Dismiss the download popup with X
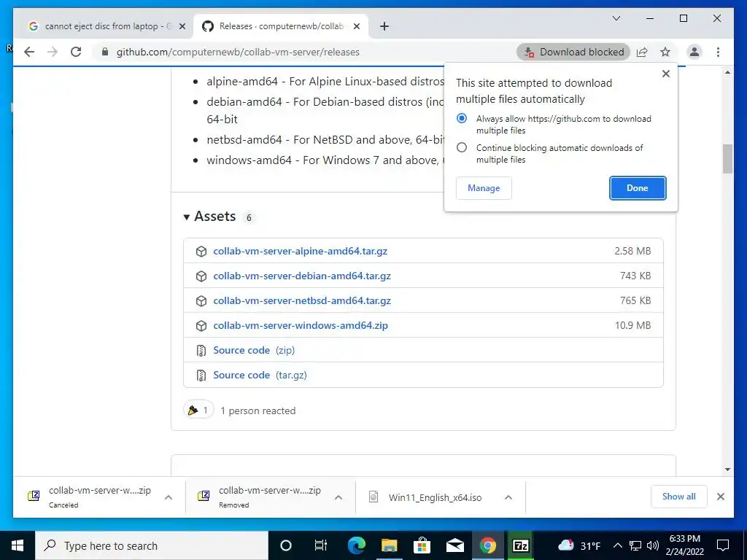The height and width of the screenshot is (560, 747). click(x=666, y=74)
